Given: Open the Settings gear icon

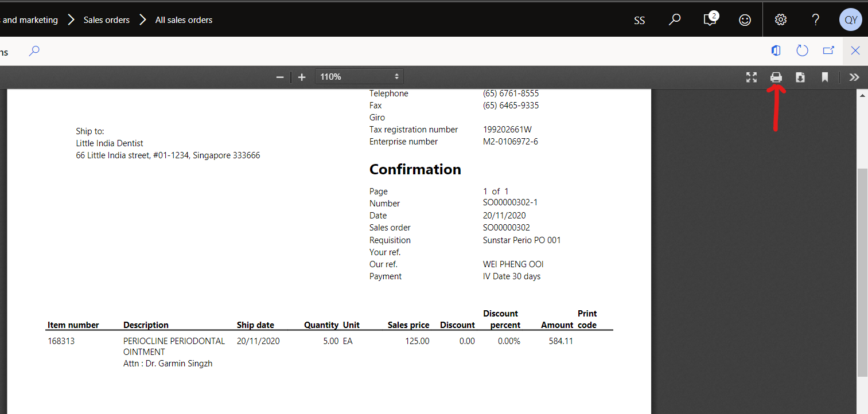Looking at the screenshot, I should coord(780,19).
